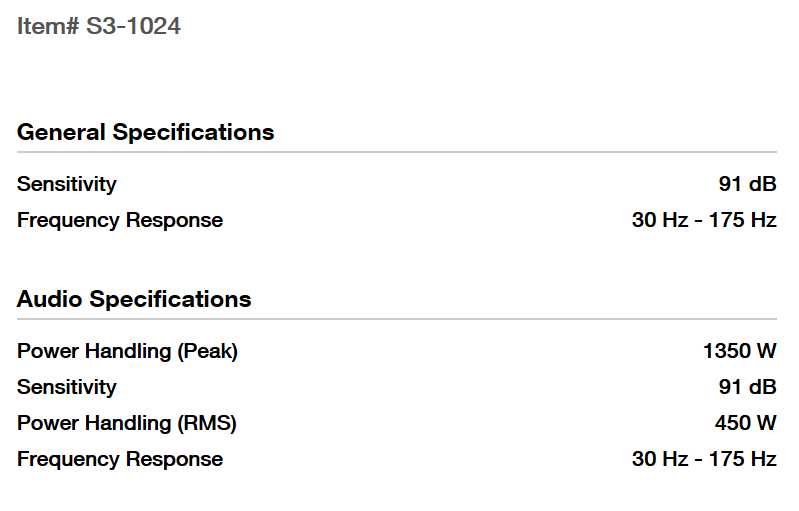
Task: Click the 'Item#' label at top
Action: [48, 26]
